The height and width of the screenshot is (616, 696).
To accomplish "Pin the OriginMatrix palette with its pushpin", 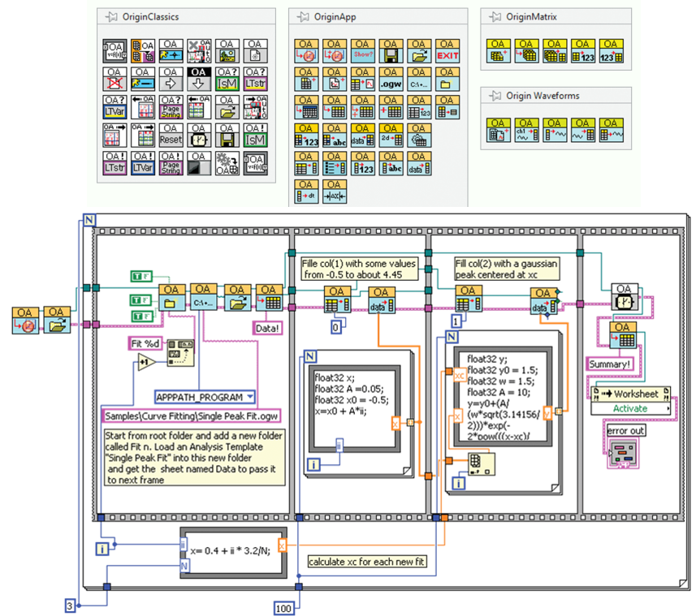I will click(492, 16).
